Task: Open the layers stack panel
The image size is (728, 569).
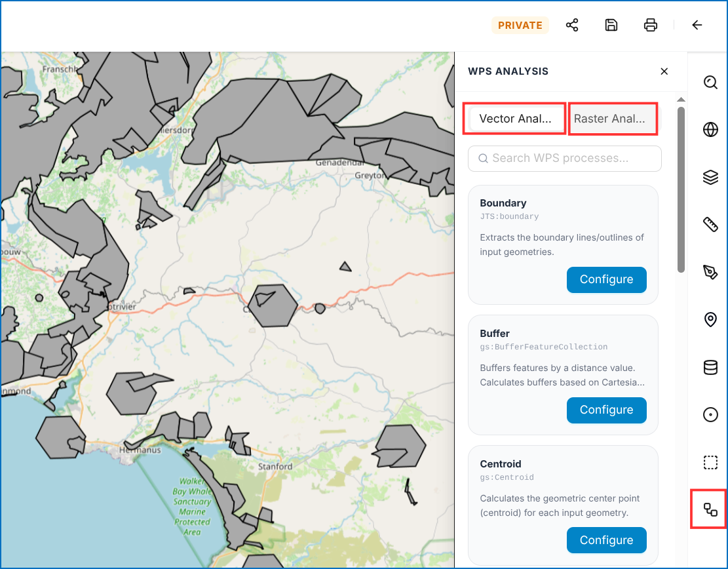Action: [710, 177]
